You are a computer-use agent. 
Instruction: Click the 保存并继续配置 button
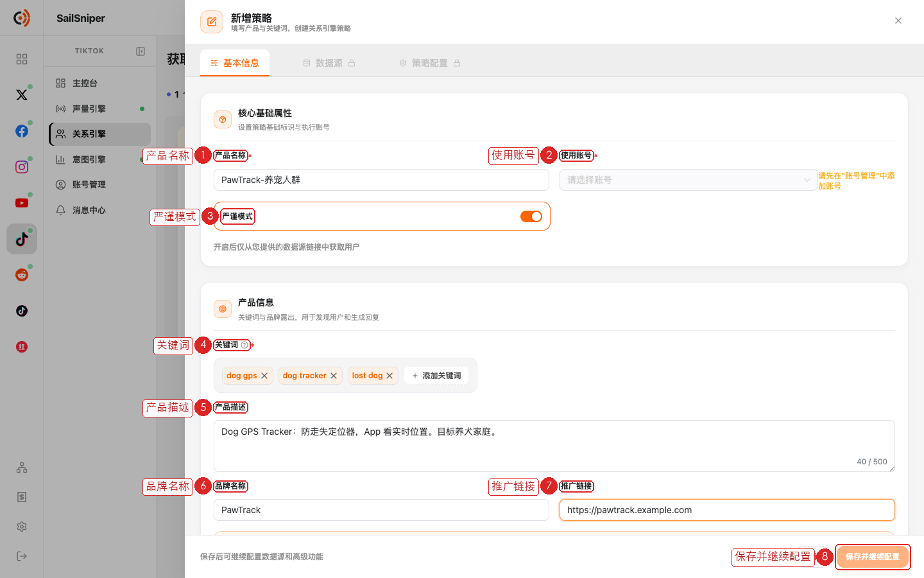(872, 557)
